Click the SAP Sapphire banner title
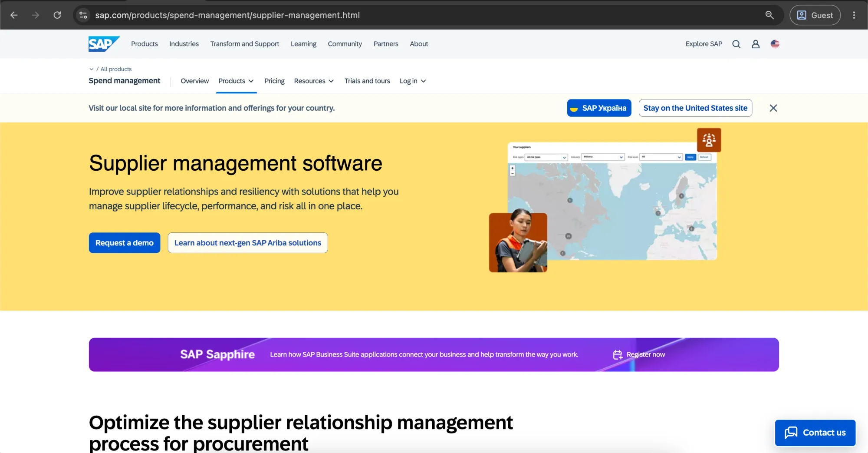The image size is (868, 453). click(x=217, y=355)
